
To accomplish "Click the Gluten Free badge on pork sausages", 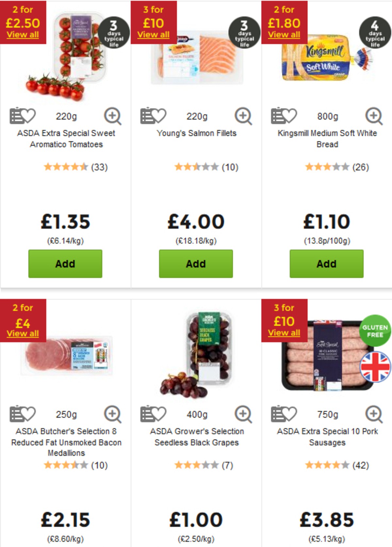I will pos(373,331).
